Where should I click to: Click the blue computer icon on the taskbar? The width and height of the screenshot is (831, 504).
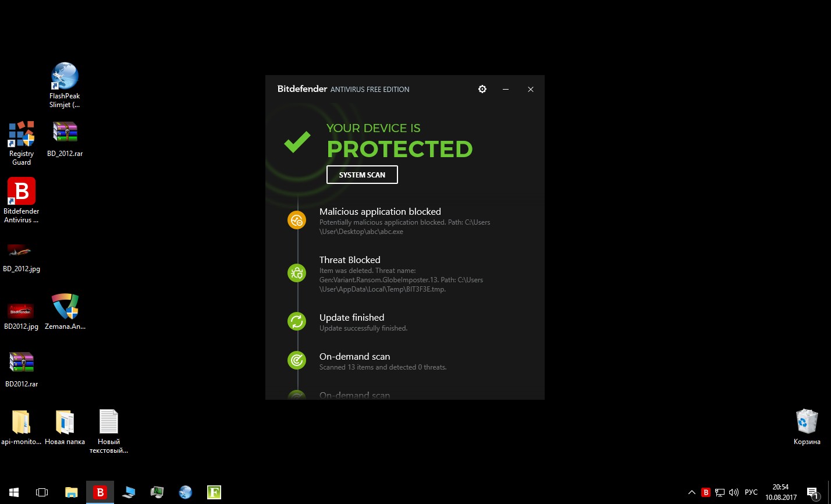pos(129,492)
